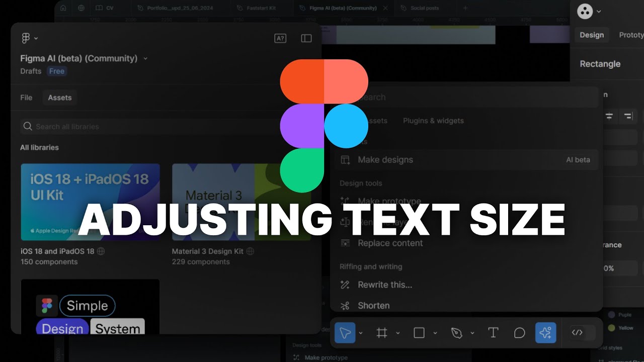The width and height of the screenshot is (644, 362).
Task: Open the AI Actions sparkle tool
Action: [x=546, y=333]
